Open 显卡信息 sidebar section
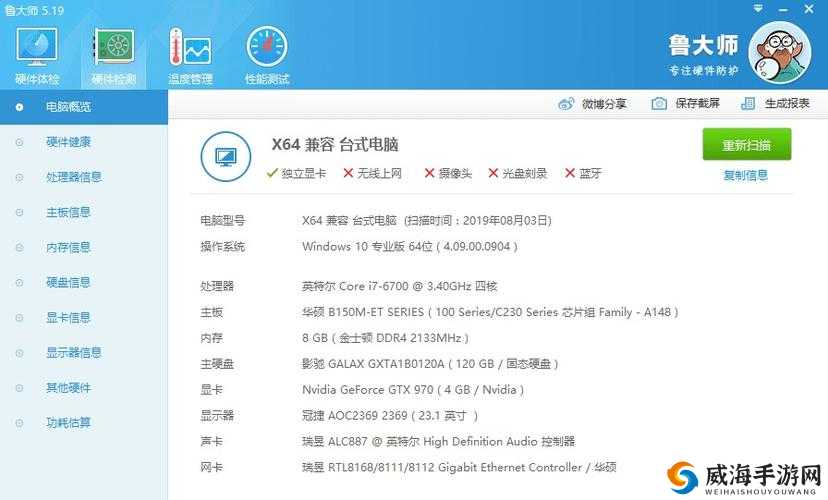This screenshot has height=500, width=828. click(68, 318)
